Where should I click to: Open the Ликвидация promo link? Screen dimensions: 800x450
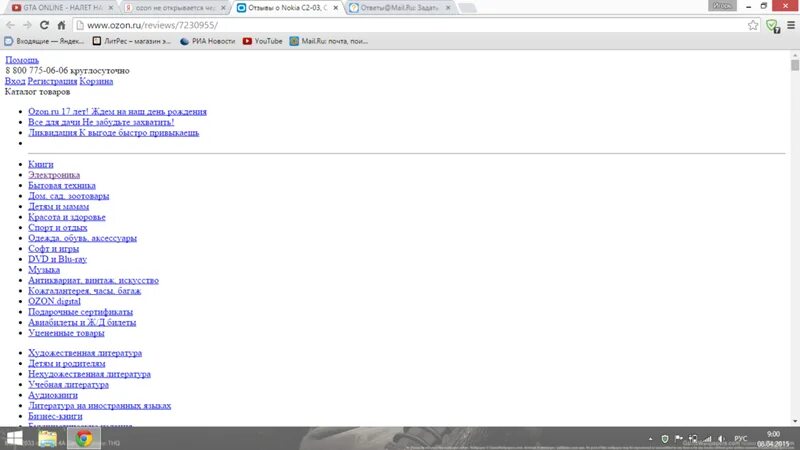click(x=113, y=133)
